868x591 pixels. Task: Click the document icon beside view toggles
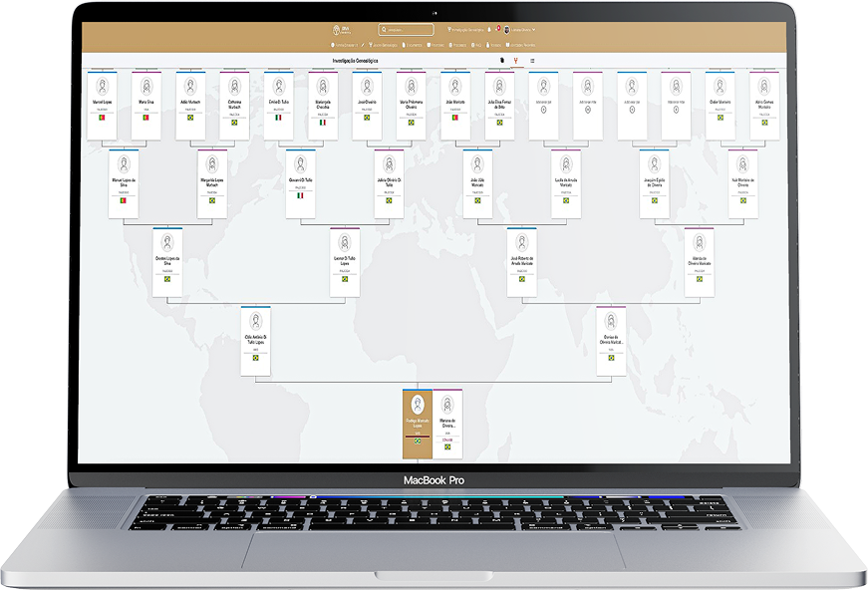[x=500, y=61]
